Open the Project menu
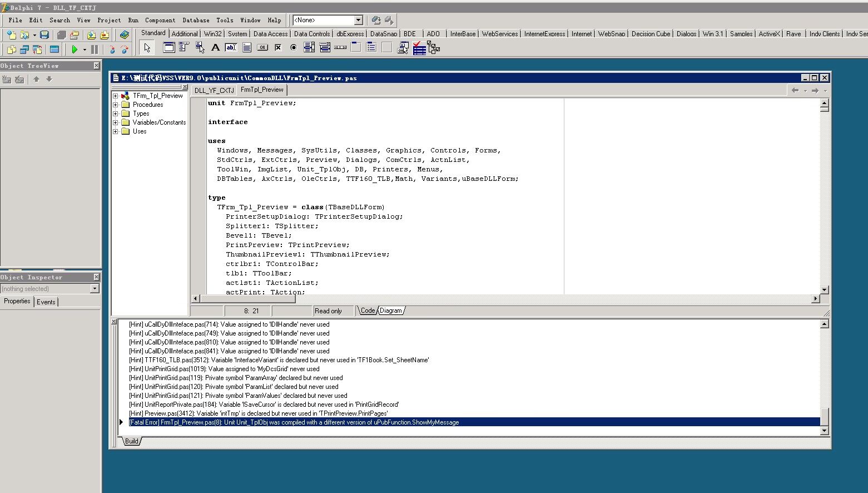The image size is (868, 493). coord(109,20)
